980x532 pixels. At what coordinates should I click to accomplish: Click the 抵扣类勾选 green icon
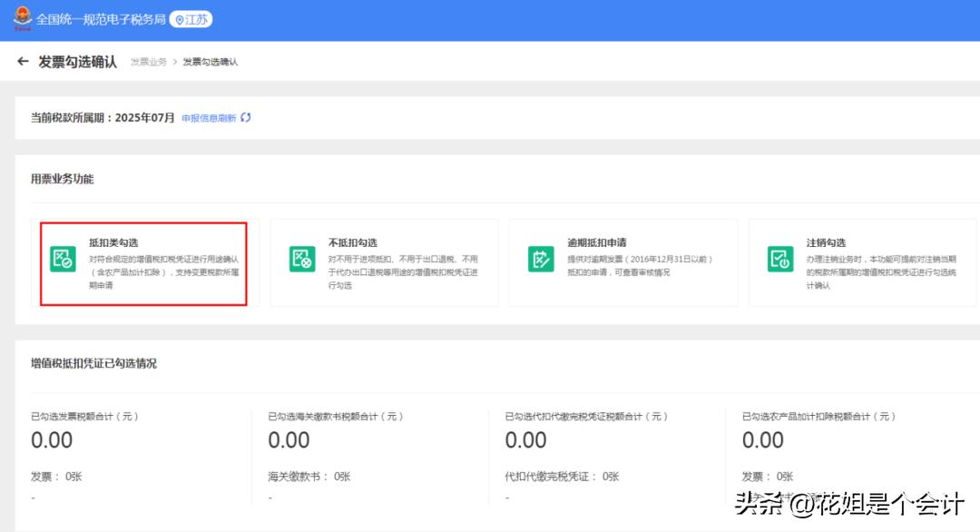tap(64, 259)
